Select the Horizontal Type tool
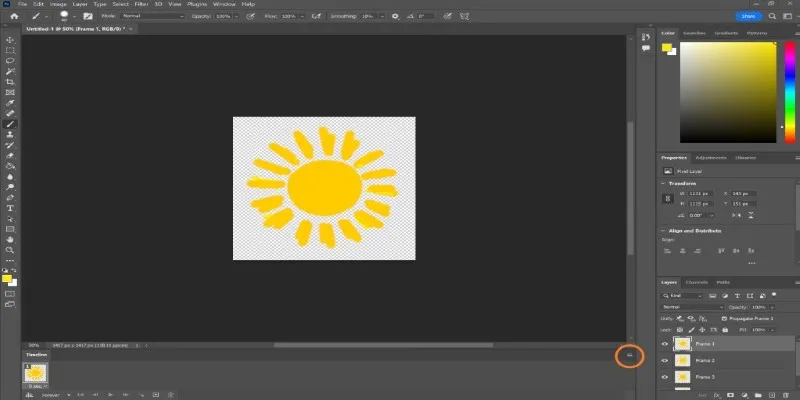Image resolution: width=800 pixels, height=400 pixels. click(x=10, y=208)
